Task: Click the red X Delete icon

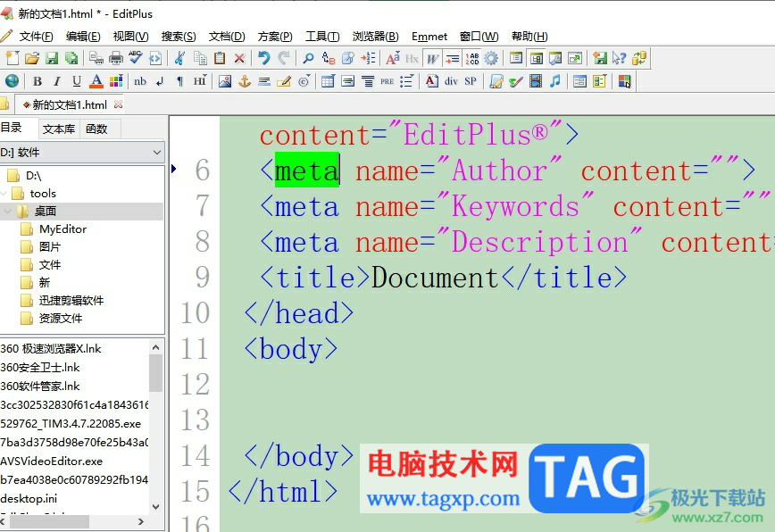Action: [x=239, y=58]
